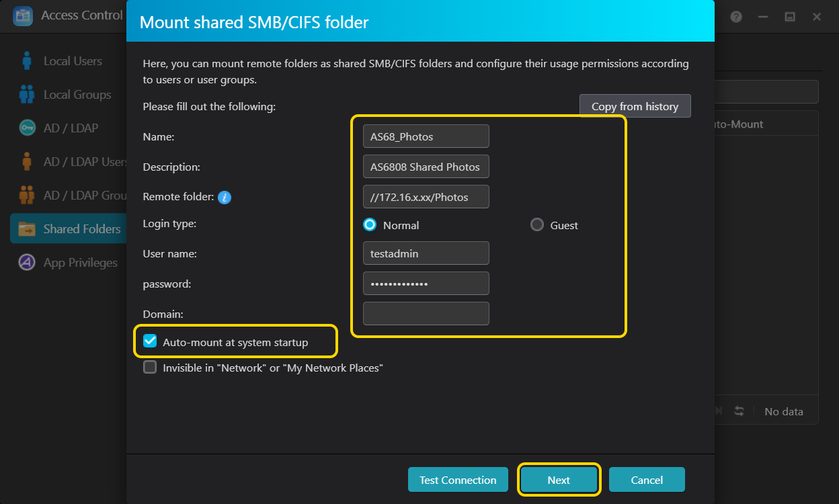The height and width of the screenshot is (504, 839).
Task: Click Next to continue mounting
Action: pos(559,480)
